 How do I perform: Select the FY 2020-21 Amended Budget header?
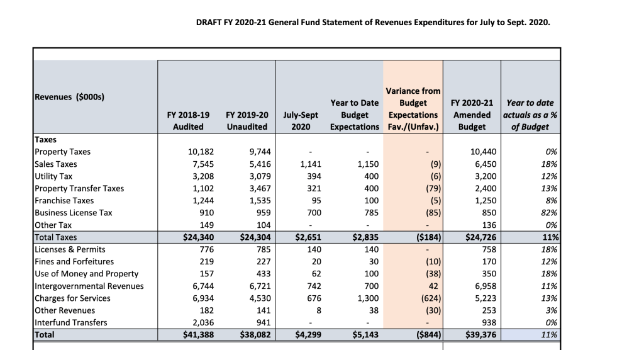tap(471, 115)
